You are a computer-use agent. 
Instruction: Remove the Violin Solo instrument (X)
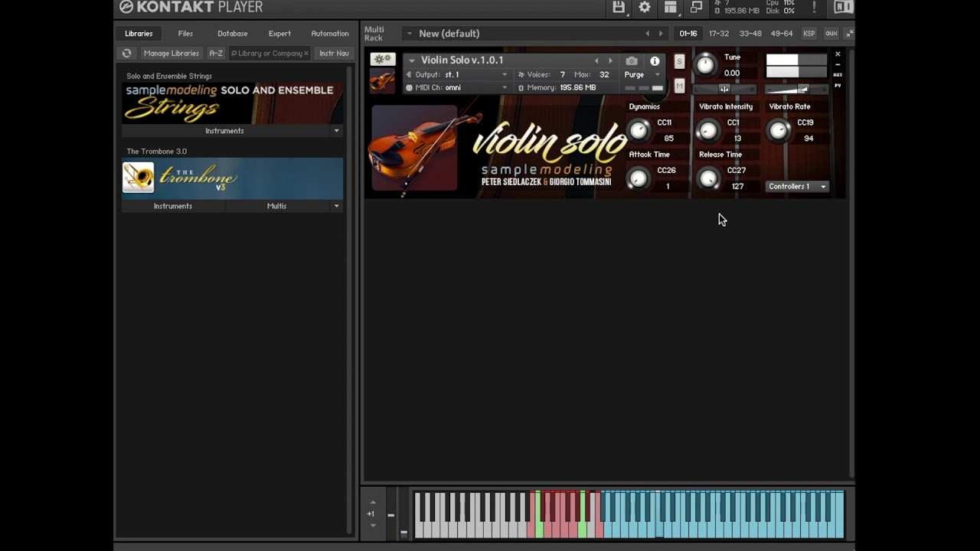838,54
